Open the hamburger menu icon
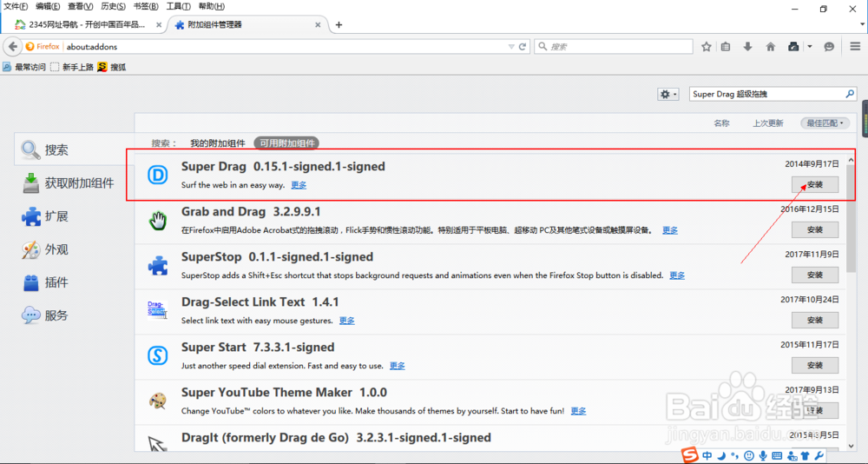Screen dimensions: 868x464 click(x=855, y=47)
